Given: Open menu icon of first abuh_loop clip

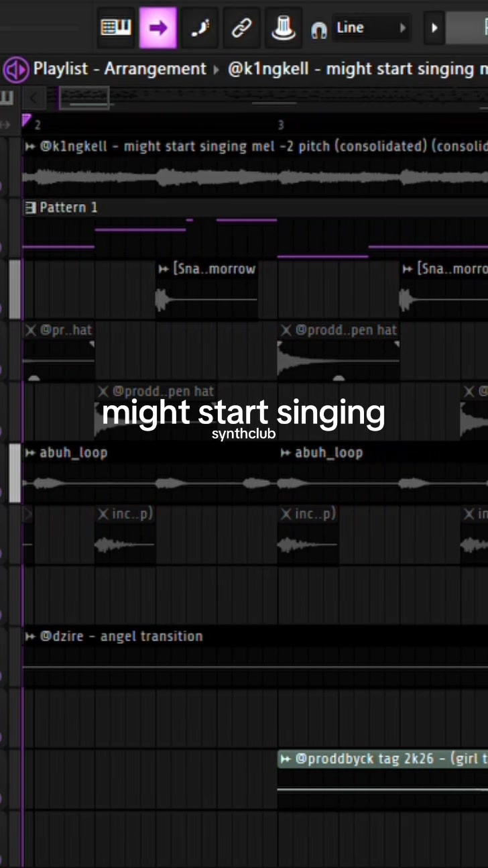Looking at the screenshot, I should (30, 453).
